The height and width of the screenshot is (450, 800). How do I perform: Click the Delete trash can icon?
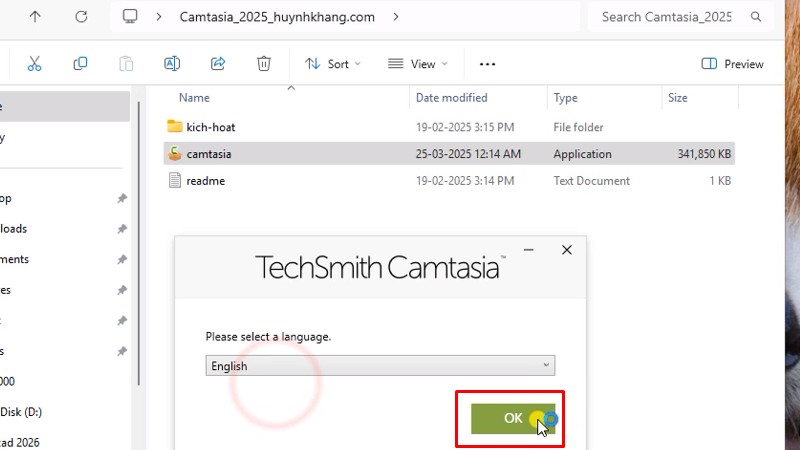[264, 64]
